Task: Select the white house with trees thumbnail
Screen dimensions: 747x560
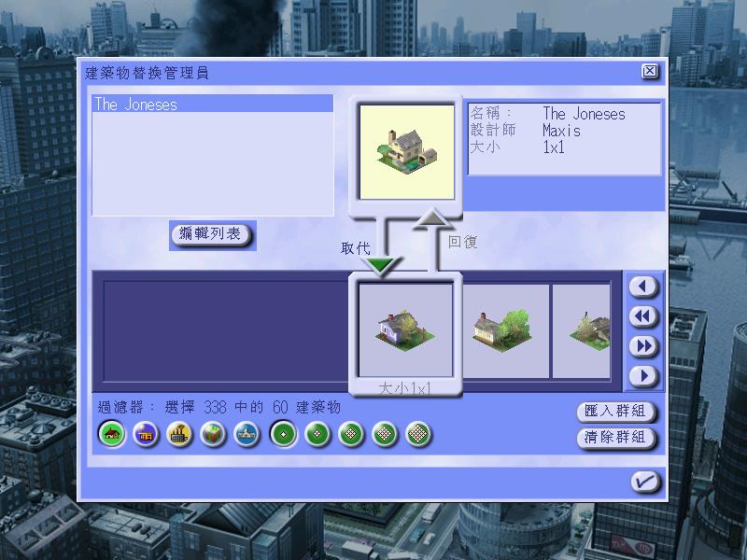Action: pos(505,331)
